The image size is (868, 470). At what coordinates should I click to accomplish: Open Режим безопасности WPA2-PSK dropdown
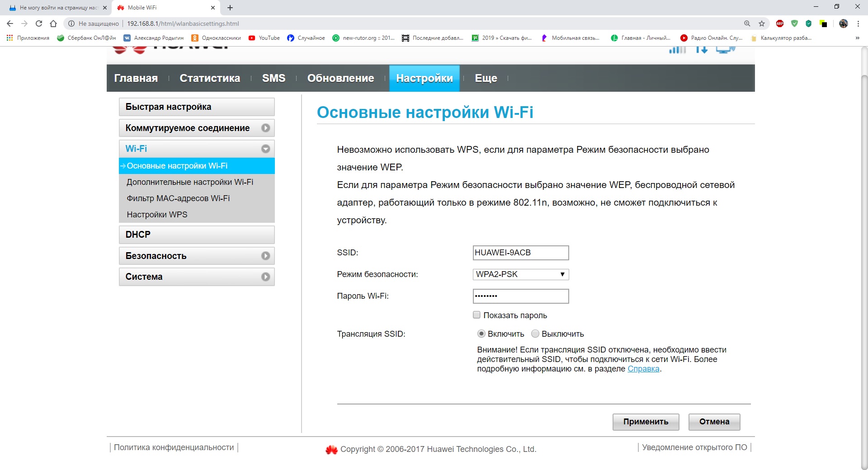pos(521,274)
